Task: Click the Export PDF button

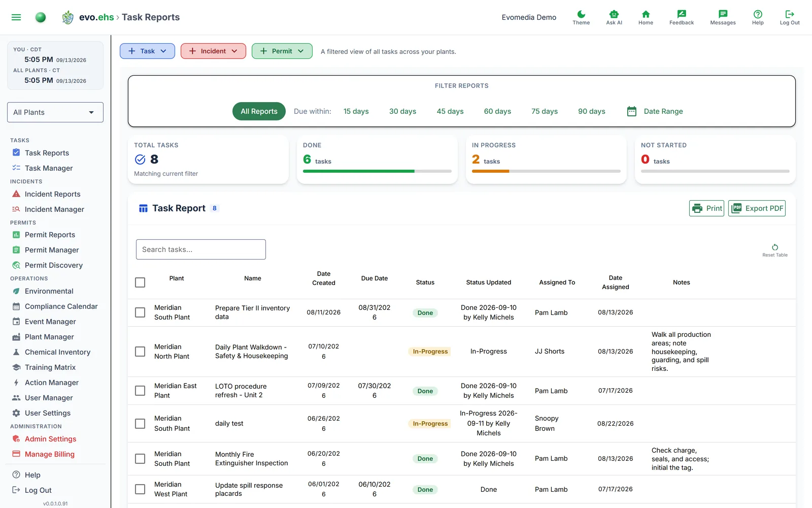Action: pos(757,208)
